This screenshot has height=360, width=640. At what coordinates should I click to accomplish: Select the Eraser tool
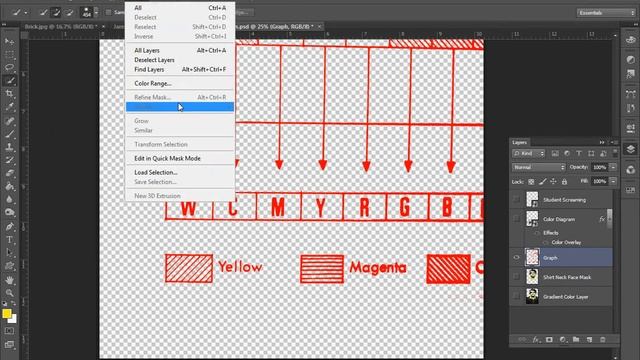(9, 173)
